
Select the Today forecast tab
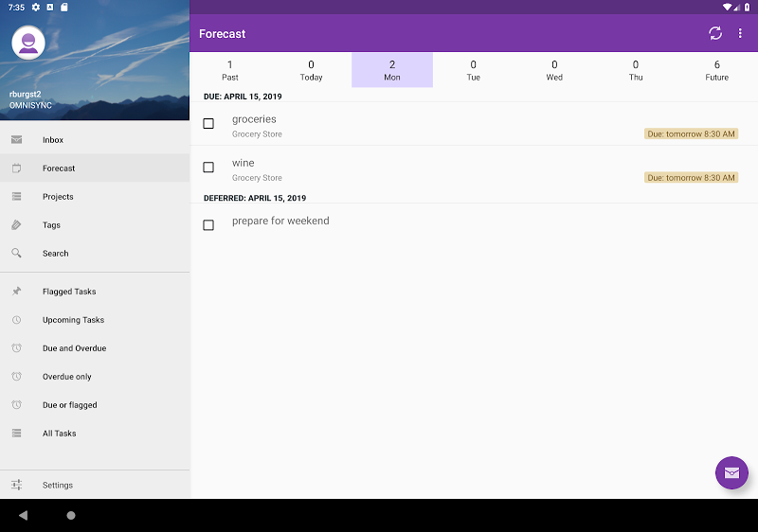(311, 70)
